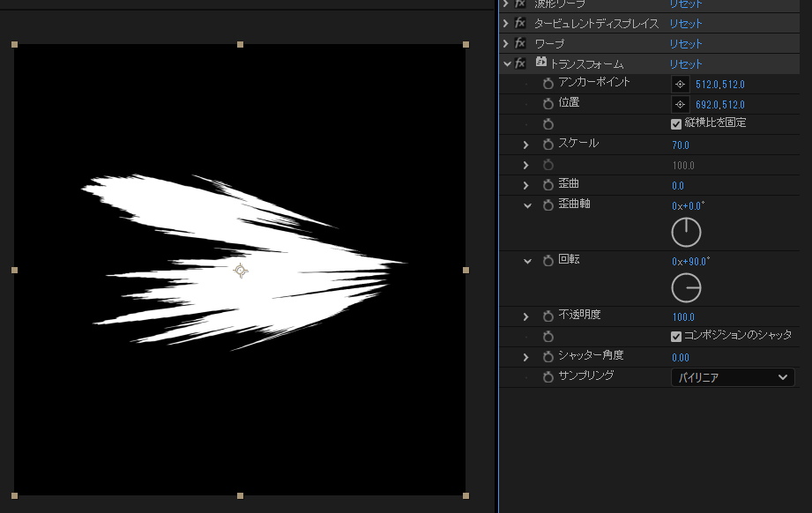
Task: Enable keyframing with the 位置 stopwatch
Action: pyautogui.click(x=548, y=104)
